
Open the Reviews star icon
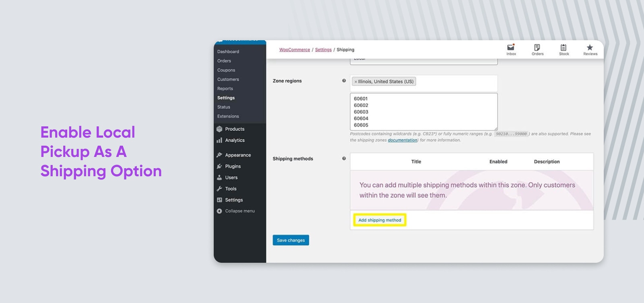[590, 47]
